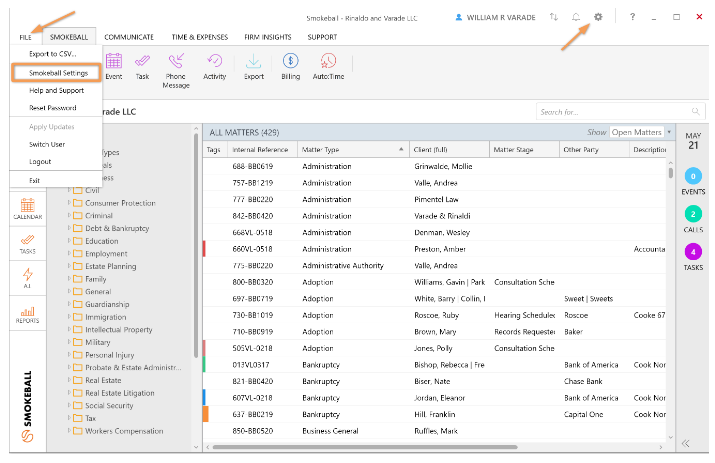Open Billing from the ribbon
This screenshot has width=715, height=463.
tap(290, 67)
